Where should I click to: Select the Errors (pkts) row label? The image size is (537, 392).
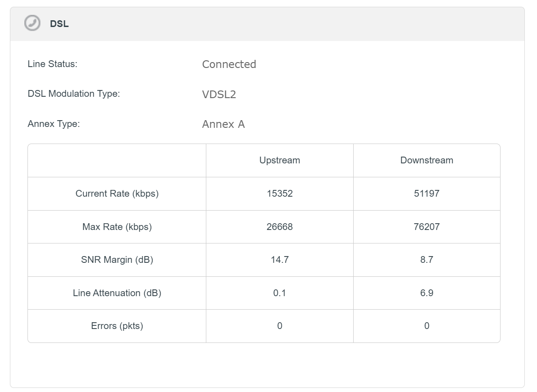(x=117, y=326)
